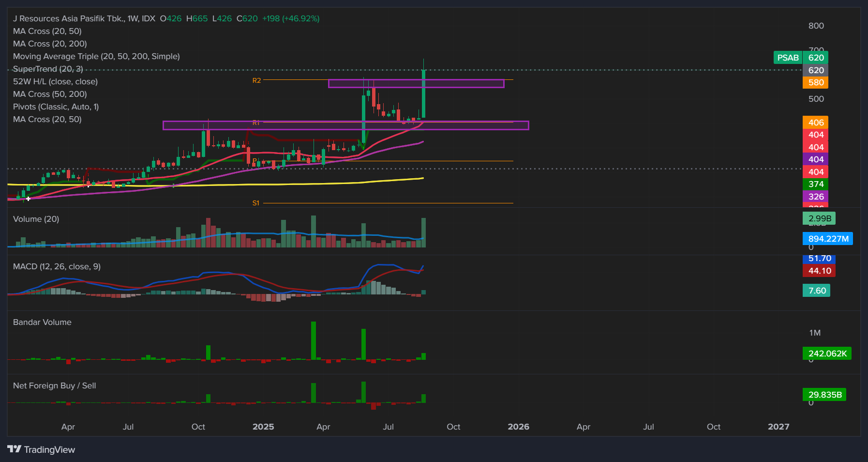Click the 2.99B volume value label
Screen dimensions: 868x462
click(819, 218)
